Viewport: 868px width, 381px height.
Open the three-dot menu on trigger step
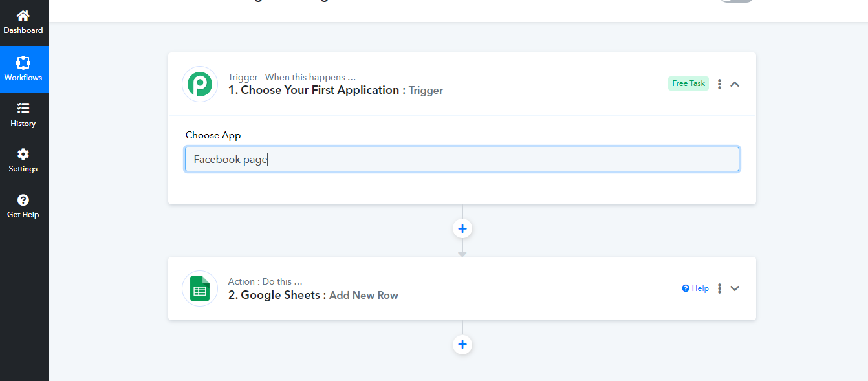click(719, 84)
